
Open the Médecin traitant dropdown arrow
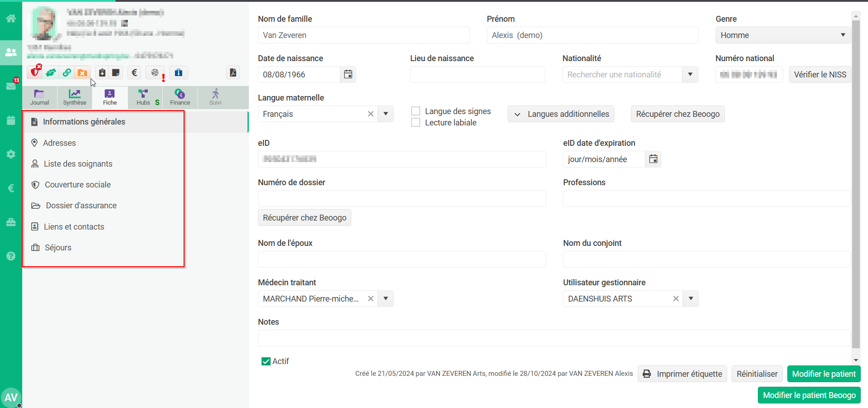[386, 298]
